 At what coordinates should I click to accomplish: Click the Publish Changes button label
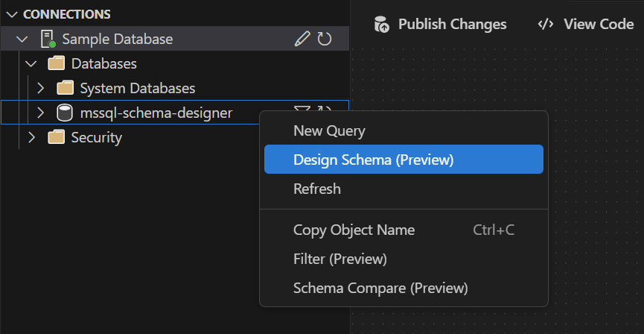(x=452, y=25)
